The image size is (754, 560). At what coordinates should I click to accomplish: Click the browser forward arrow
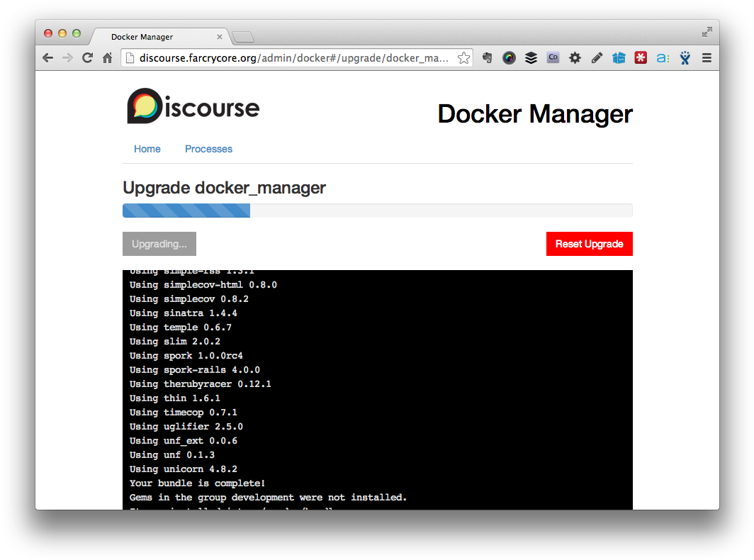click(67, 58)
